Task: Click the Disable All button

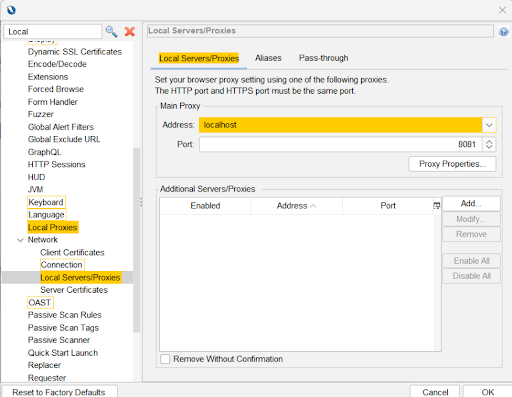Action: (x=471, y=276)
